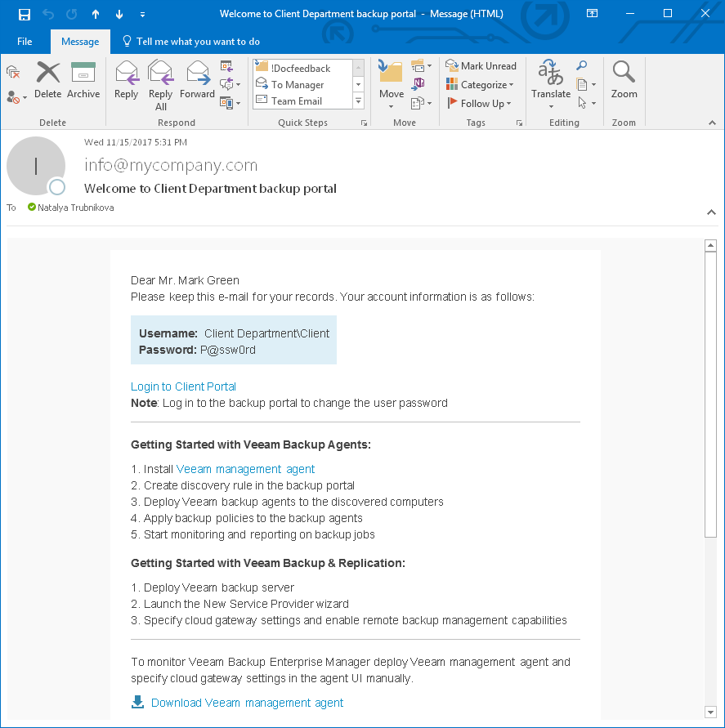Viewport: 725px width, 728px height.
Task: Click the vertical scrollbar thumb
Action: point(710,395)
